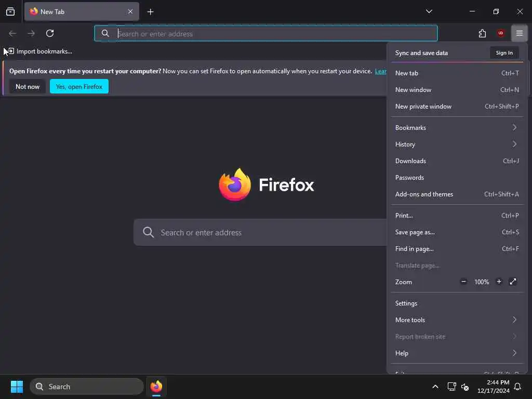Select the New Tab browser tab
This screenshot has height=399, width=532.
coord(82,11)
